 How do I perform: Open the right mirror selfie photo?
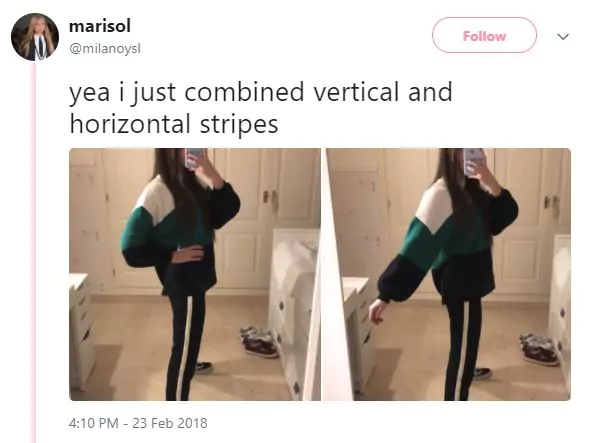tap(447, 274)
